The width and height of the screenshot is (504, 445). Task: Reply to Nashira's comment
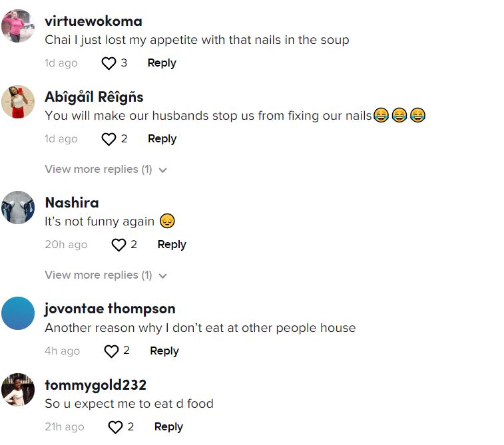click(x=171, y=245)
